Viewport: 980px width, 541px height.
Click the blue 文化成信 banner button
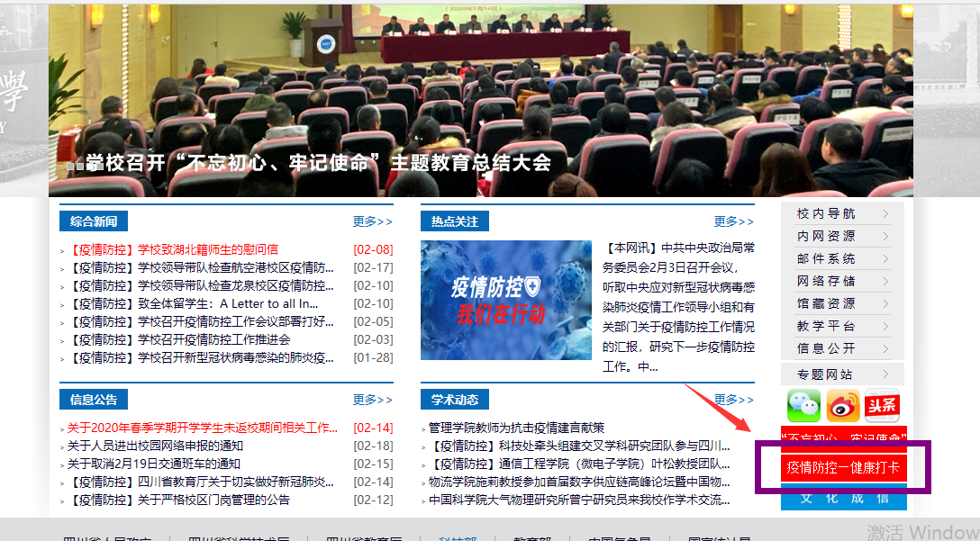pyautogui.click(x=843, y=499)
